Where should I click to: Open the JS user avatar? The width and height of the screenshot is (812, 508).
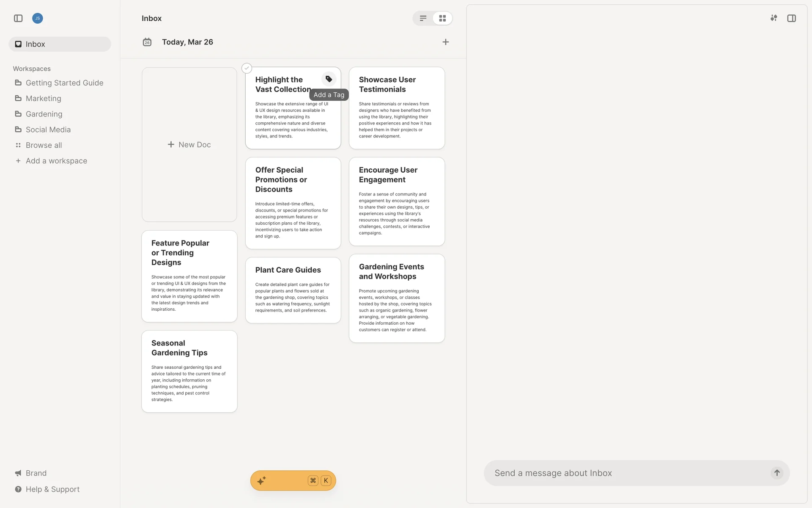38,18
